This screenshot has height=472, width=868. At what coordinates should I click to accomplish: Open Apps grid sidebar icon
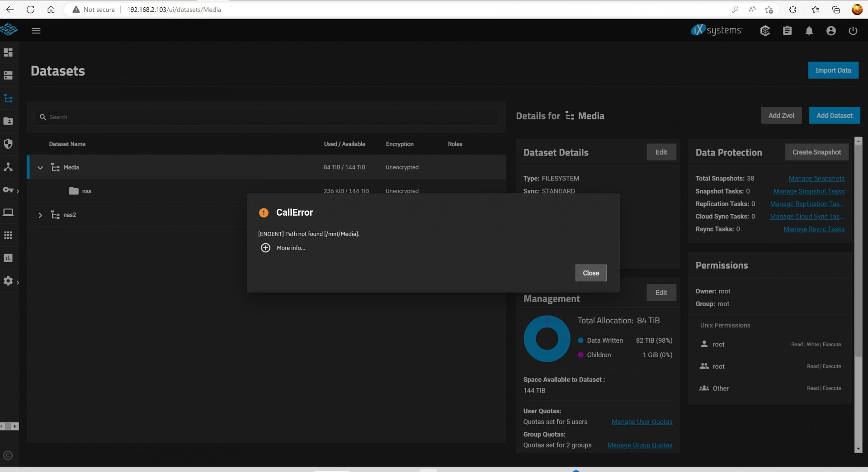point(8,235)
